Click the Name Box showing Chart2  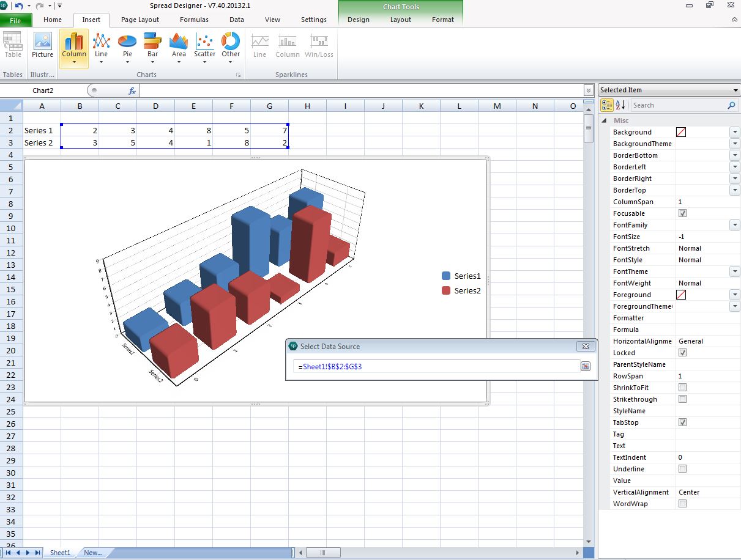[43, 90]
